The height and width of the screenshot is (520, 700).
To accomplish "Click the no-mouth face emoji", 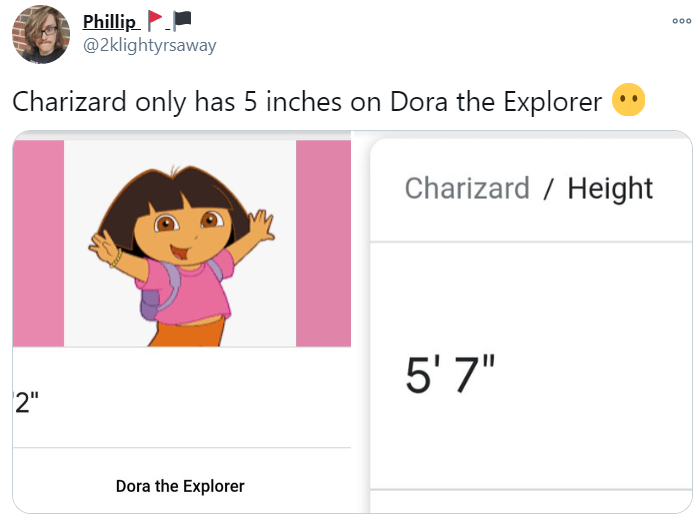I will (x=630, y=101).
